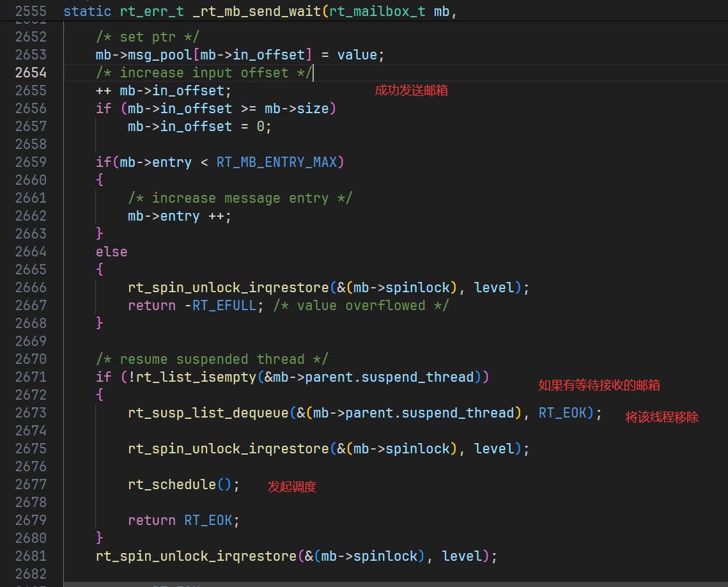This screenshot has height=587, width=728.
Task: Click red annotation '成功发送邮箱'
Action: (412, 90)
